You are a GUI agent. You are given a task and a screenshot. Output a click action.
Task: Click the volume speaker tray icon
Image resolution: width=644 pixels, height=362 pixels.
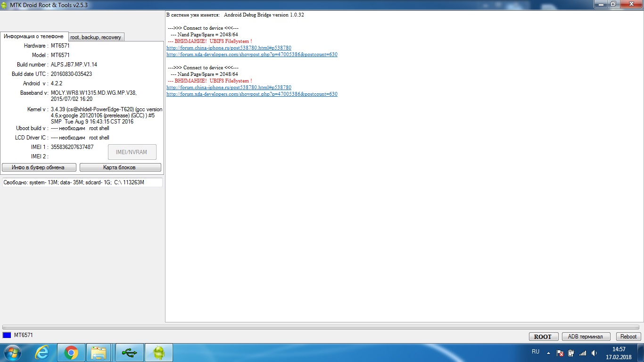coord(594,353)
